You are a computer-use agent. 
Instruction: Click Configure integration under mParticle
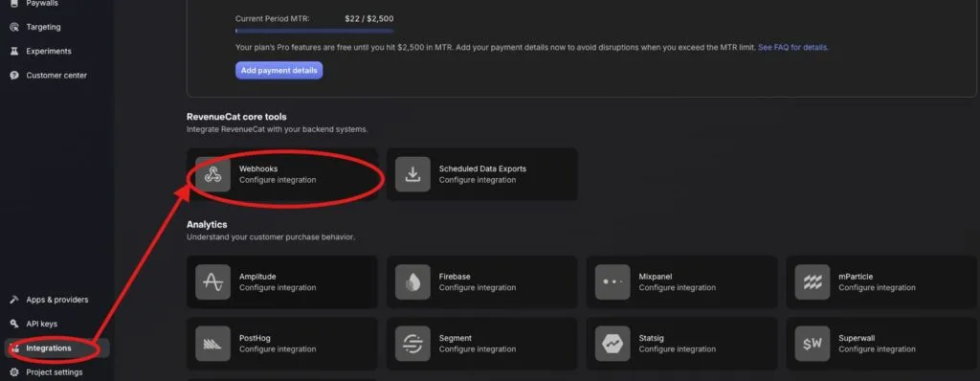click(877, 288)
